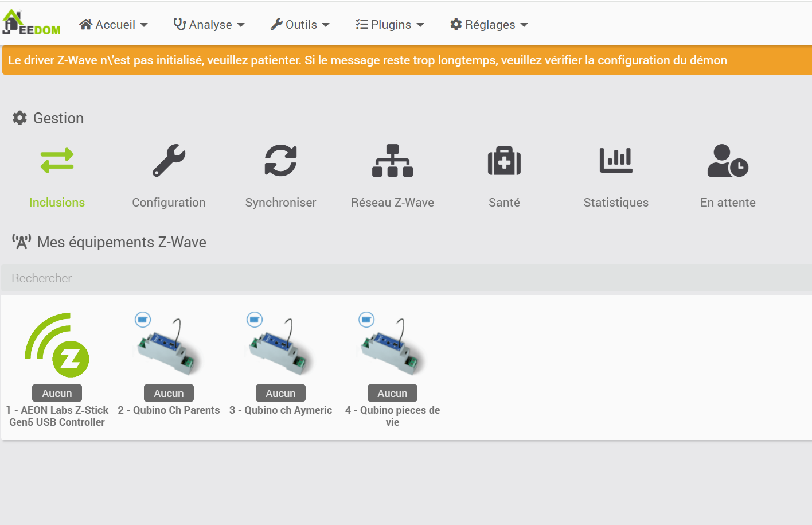Click the antenna icon beside Mes équipements Z-Wave
This screenshot has height=525, width=812.
pyautogui.click(x=22, y=242)
